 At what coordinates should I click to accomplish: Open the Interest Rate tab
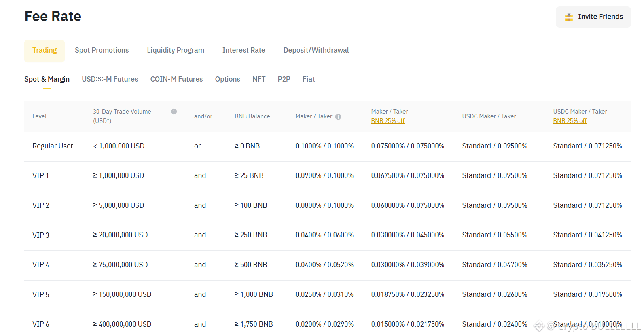(244, 50)
